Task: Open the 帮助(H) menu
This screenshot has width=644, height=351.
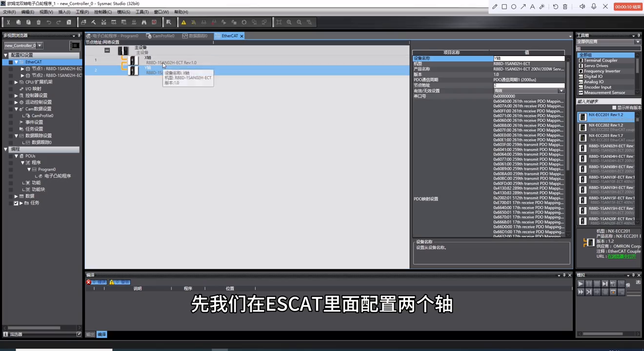Action: click(181, 12)
